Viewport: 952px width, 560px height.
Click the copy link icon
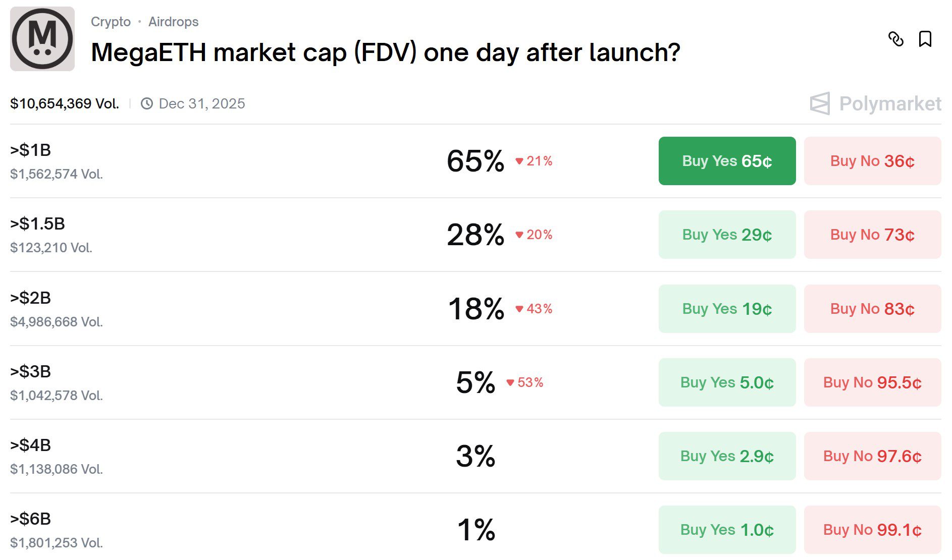tap(896, 39)
